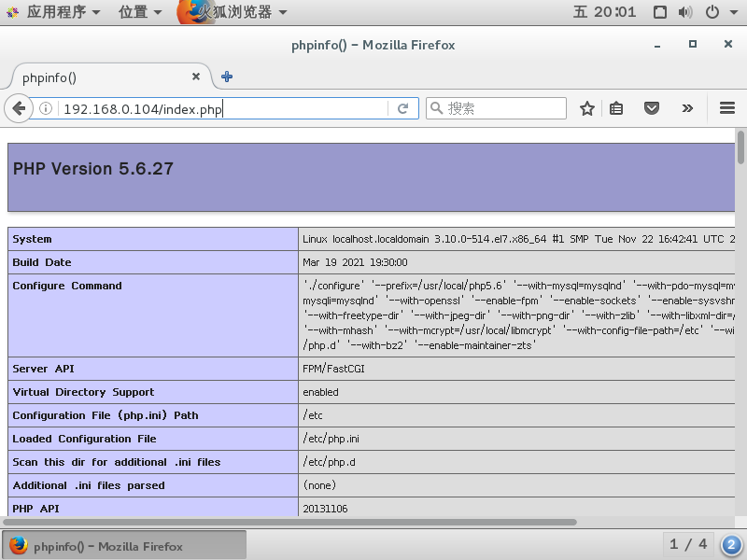Open the volume speaker indicator
Screen dimensions: 747x560
[685, 12]
